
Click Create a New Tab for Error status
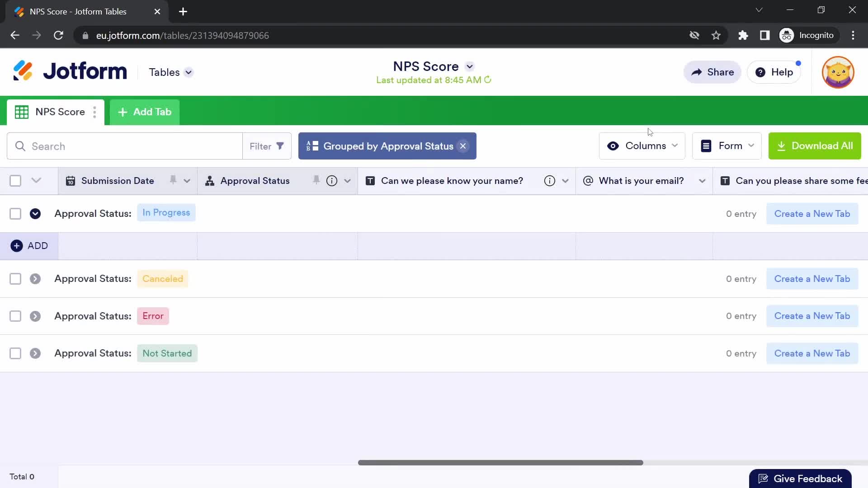(x=812, y=316)
